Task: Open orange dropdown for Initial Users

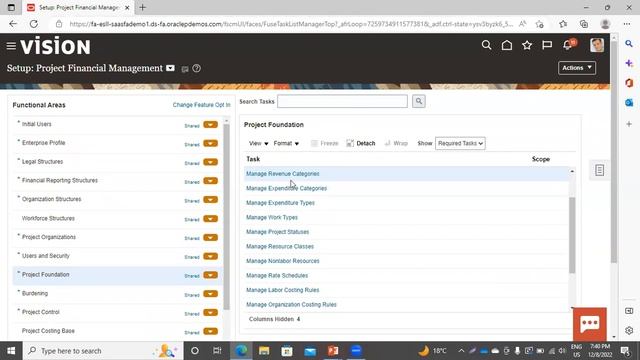Action: (211, 124)
